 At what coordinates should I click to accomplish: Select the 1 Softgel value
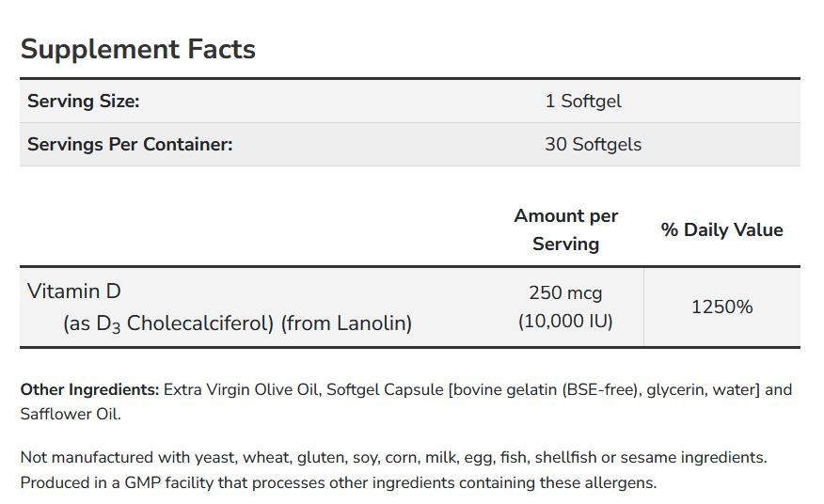point(582,101)
